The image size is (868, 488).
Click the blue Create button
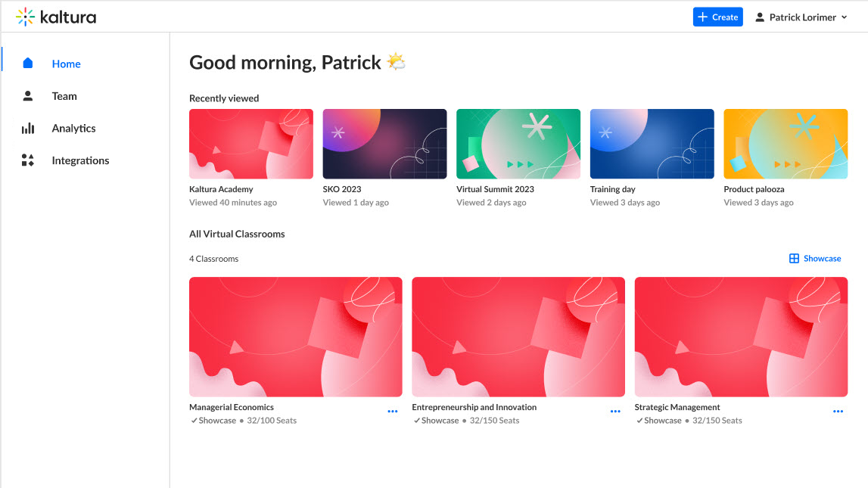pos(718,17)
